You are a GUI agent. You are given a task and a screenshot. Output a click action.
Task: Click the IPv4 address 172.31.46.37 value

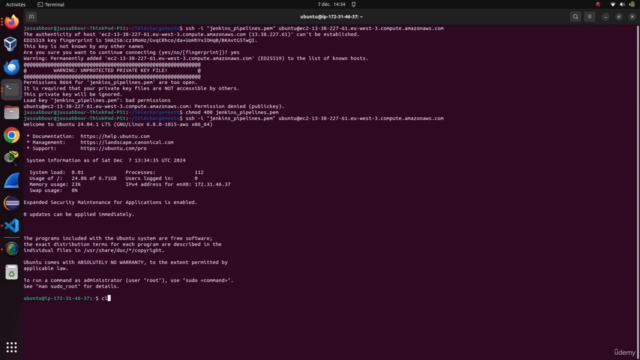pos(213,184)
